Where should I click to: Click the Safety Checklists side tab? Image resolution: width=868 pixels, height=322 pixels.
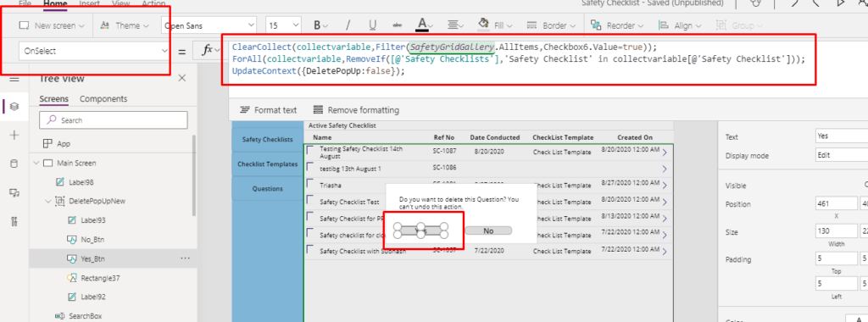tap(267, 140)
